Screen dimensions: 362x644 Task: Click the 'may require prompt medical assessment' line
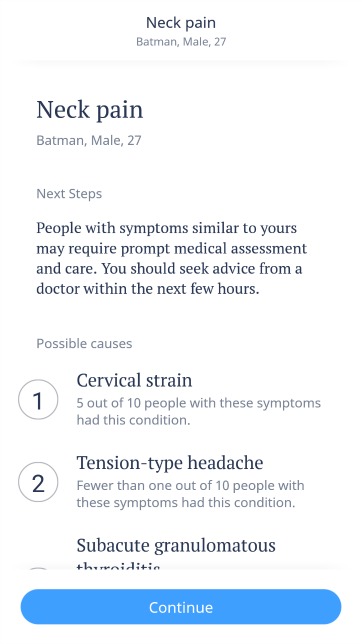[171, 248]
